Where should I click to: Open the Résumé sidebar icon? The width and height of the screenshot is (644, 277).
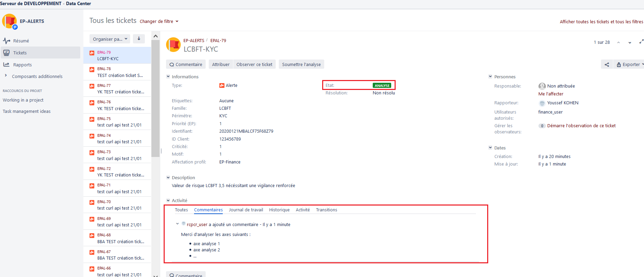point(6,41)
